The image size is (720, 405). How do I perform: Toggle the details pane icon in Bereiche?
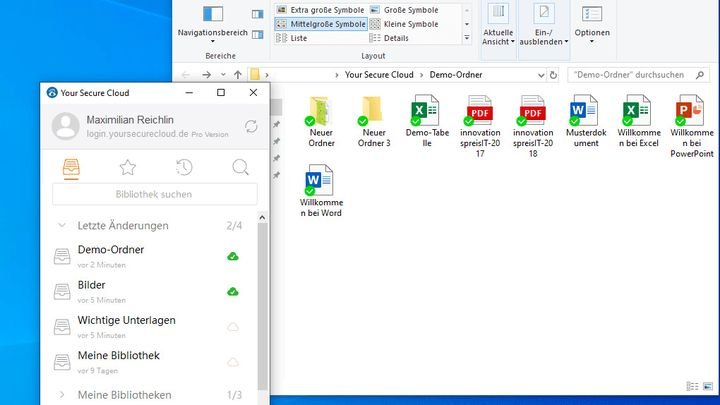click(258, 34)
